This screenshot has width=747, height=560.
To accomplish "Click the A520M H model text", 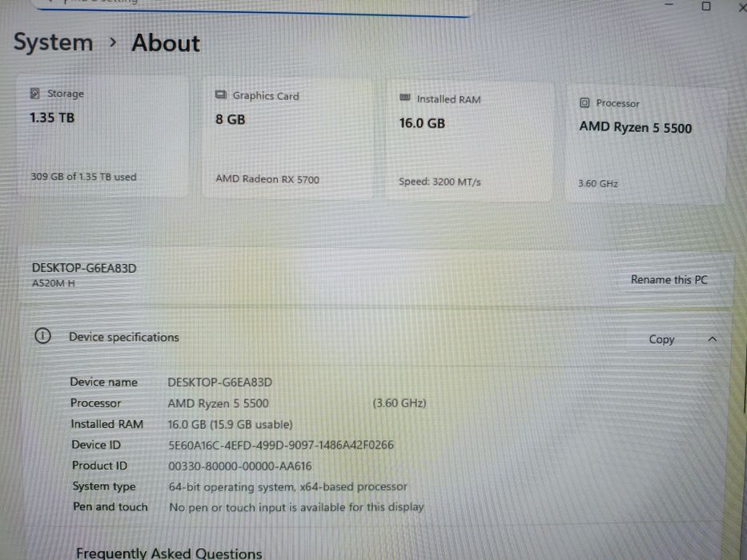I will click(x=54, y=283).
